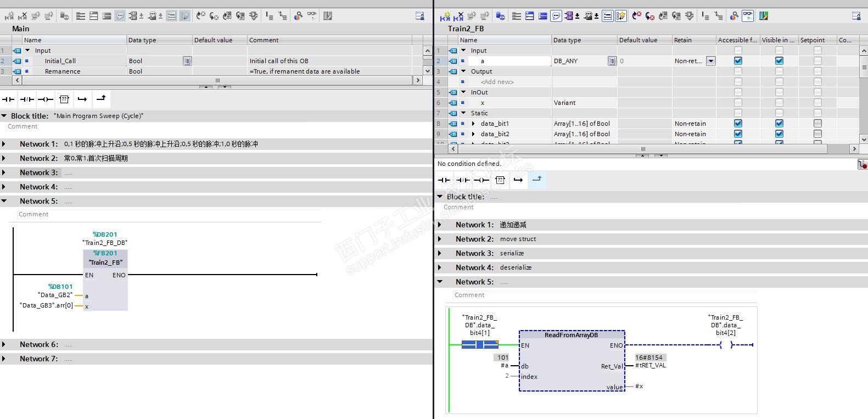
Task: Enable Setpoint checkbox for data_bit2
Action: (817, 134)
